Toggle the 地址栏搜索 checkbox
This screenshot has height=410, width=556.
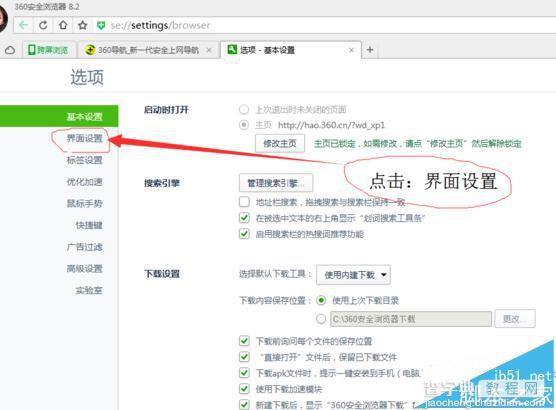[244, 202]
